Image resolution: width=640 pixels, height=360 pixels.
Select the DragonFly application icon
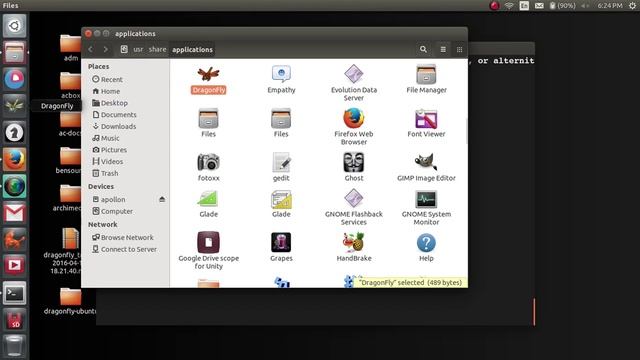pos(209,74)
